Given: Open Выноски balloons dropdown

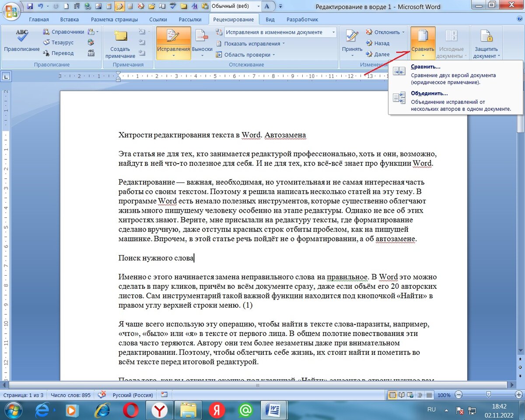Looking at the screenshot, I should pos(202,56).
